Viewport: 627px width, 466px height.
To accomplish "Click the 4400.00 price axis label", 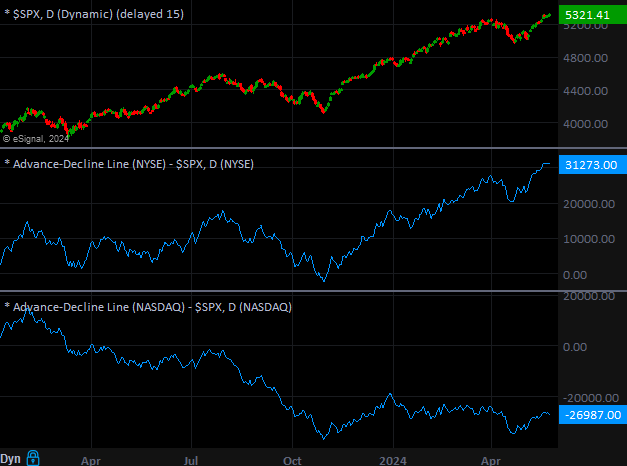I will tap(585, 91).
